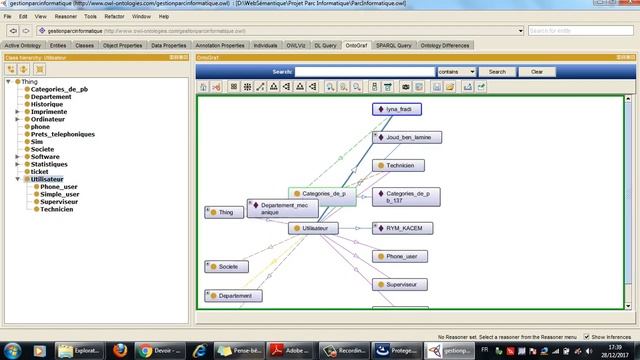Switch to the SPARQL Query tab

coord(393,45)
